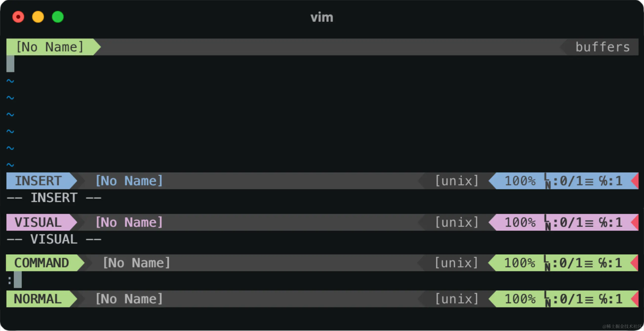
Task: Click the VISUAL mode indicator
Action: coord(38,222)
